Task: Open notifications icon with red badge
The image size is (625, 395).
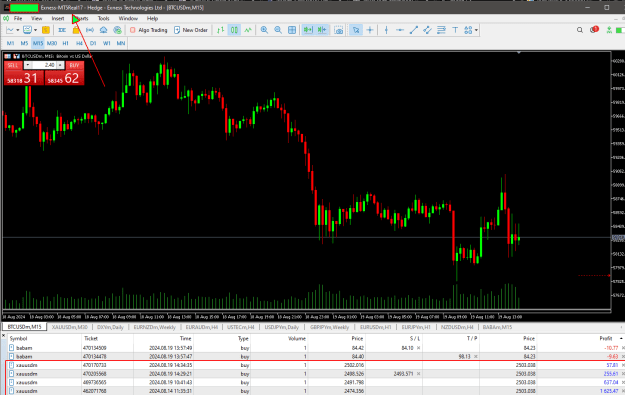Action: (x=594, y=30)
